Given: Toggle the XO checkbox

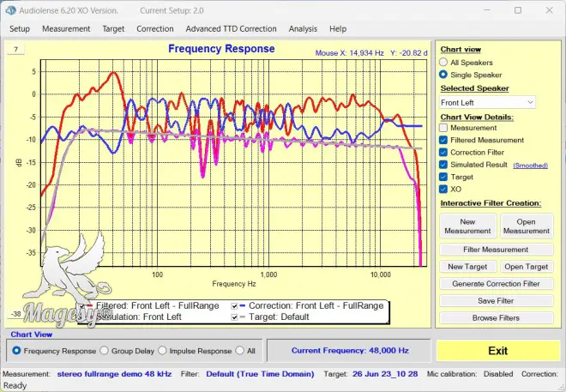Looking at the screenshot, I should coord(443,190).
